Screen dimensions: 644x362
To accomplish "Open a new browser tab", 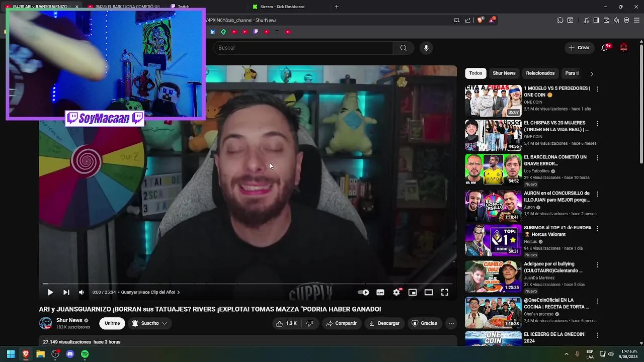I will tap(337, 7).
